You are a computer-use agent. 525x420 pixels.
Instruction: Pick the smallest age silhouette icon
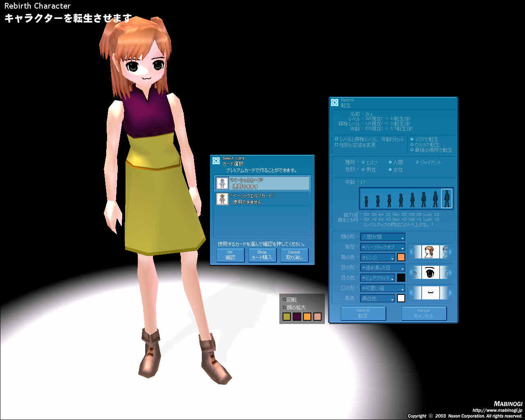pos(366,201)
